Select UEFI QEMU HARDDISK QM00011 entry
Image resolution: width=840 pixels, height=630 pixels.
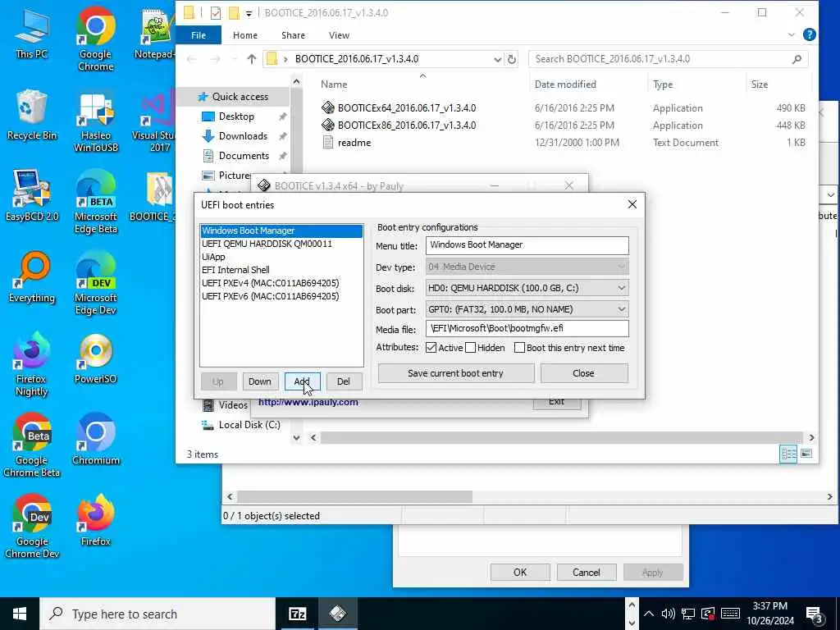[x=281, y=244]
